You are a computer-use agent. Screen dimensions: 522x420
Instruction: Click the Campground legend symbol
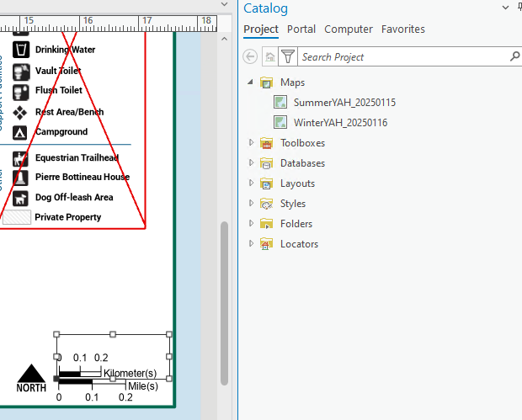(x=20, y=132)
